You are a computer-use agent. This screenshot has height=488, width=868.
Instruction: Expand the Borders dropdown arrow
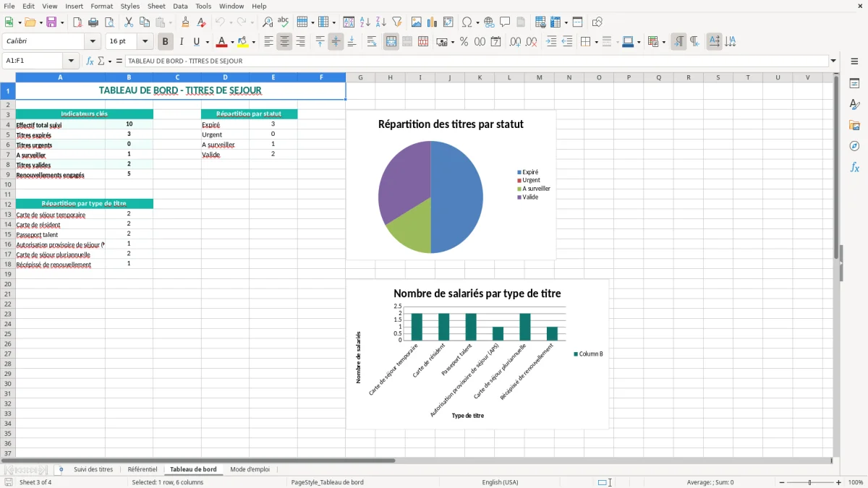[x=595, y=42]
